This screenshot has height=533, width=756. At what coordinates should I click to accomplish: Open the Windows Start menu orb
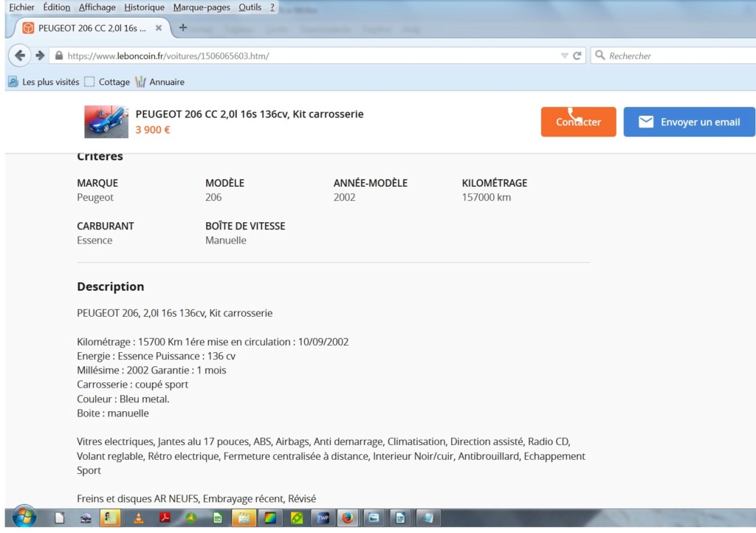click(24, 517)
